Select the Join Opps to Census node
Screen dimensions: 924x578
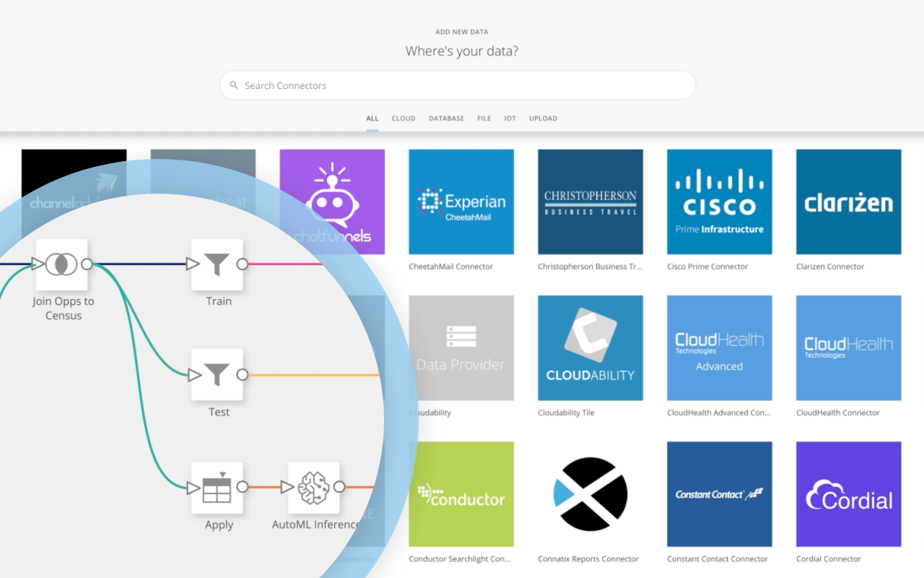pyautogui.click(x=64, y=264)
